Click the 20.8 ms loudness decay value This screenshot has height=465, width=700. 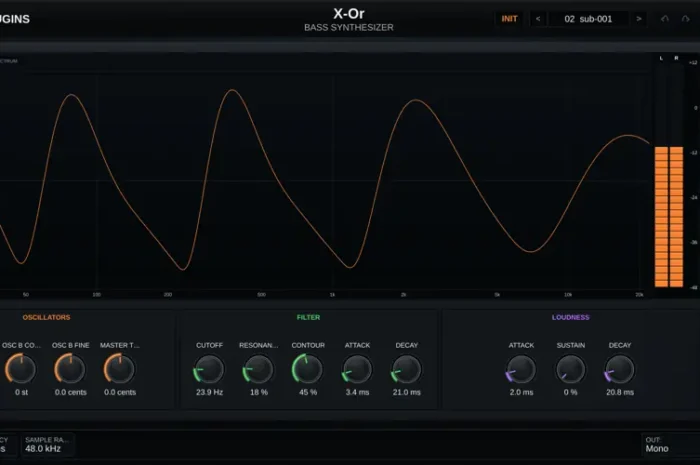tap(620, 392)
